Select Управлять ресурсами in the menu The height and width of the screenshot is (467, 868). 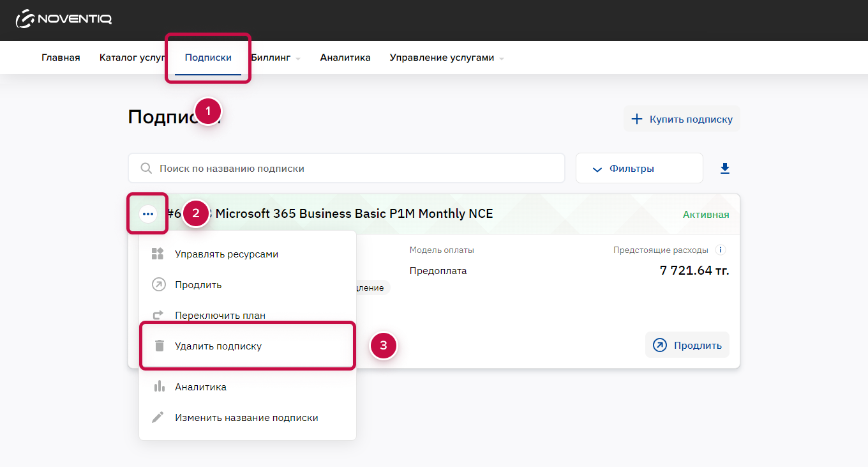click(x=227, y=254)
